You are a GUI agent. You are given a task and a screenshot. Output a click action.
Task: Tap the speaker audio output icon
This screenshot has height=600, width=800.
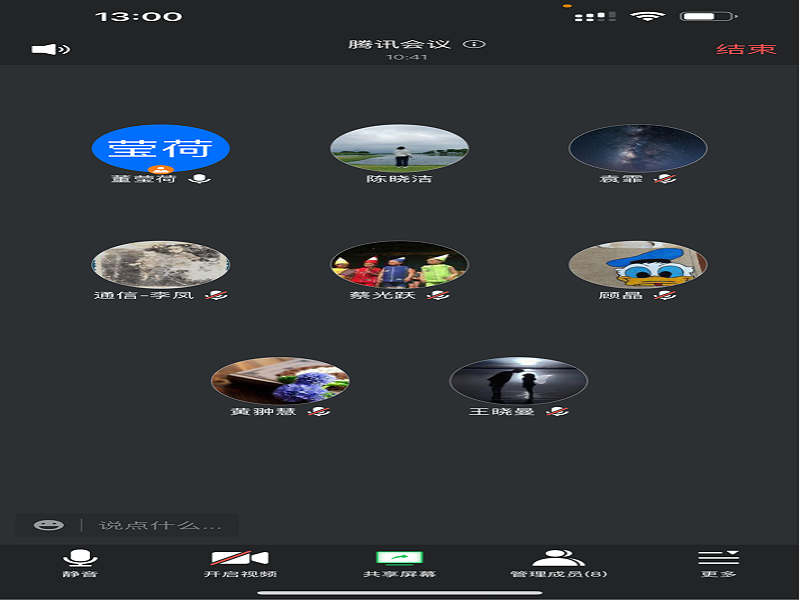[50, 49]
